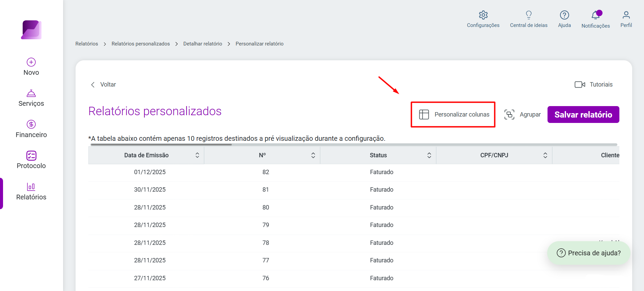Click date cell 01/12/2025
The height and width of the screenshot is (291, 644).
click(150, 172)
